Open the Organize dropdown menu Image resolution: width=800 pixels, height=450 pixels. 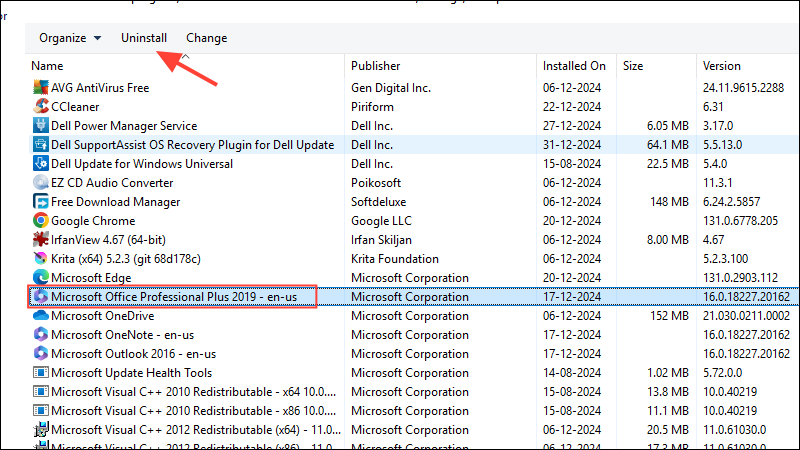tap(70, 38)
